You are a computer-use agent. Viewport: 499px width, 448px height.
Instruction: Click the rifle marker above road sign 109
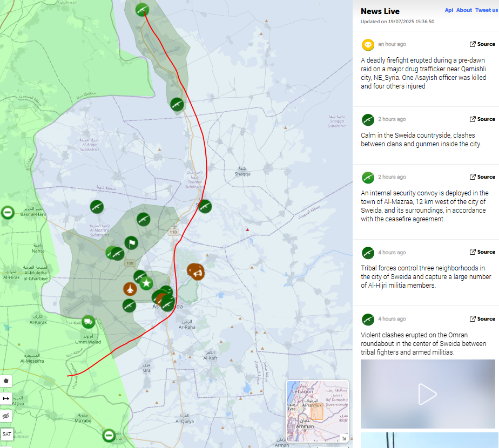[117, 254]
